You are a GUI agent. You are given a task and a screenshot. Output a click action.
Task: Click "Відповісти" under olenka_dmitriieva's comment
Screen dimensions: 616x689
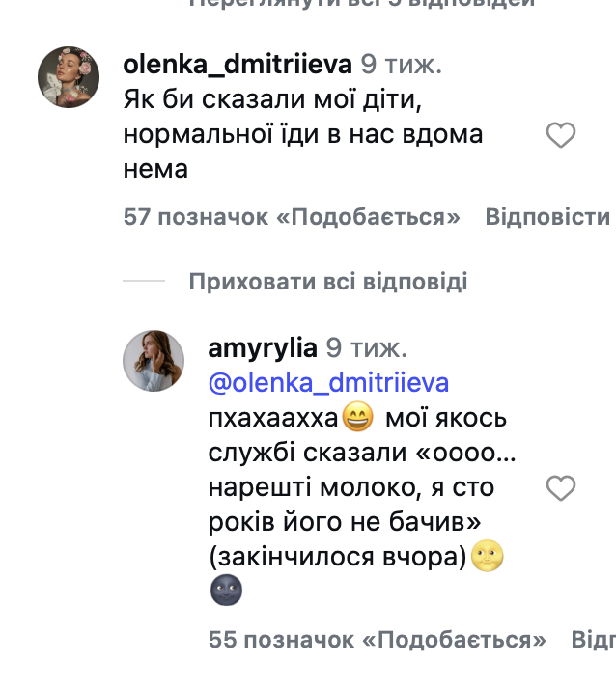(547, 217)
